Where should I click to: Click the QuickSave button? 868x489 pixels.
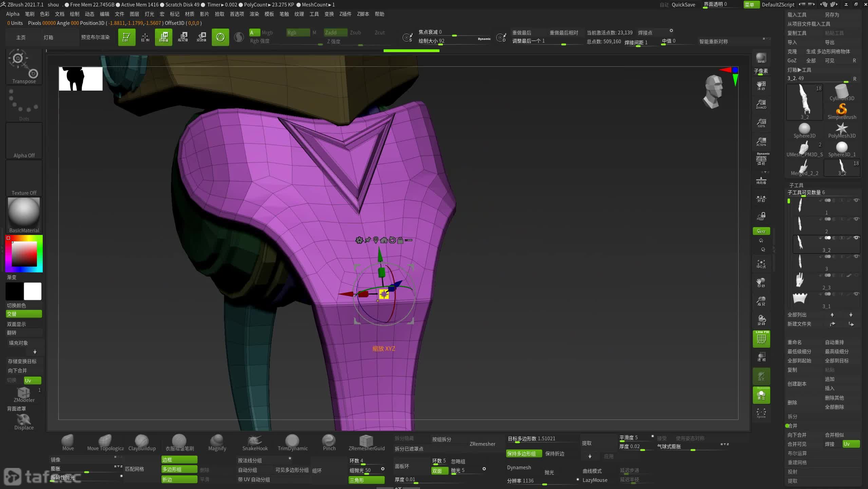pyautogui.click(x=683, y=4)
